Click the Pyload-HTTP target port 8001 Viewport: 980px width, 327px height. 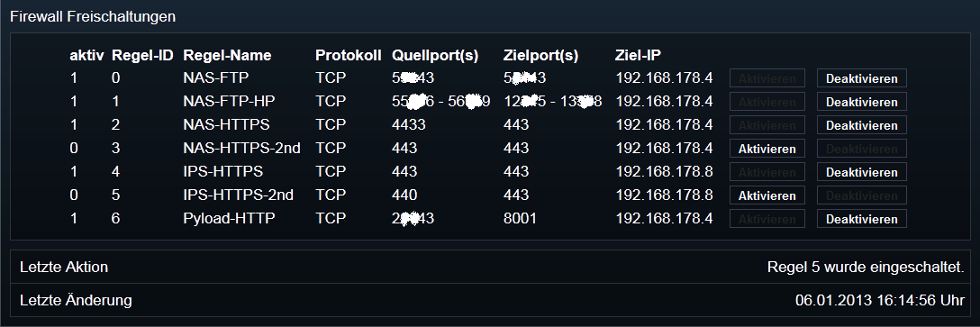click(520, 218)
